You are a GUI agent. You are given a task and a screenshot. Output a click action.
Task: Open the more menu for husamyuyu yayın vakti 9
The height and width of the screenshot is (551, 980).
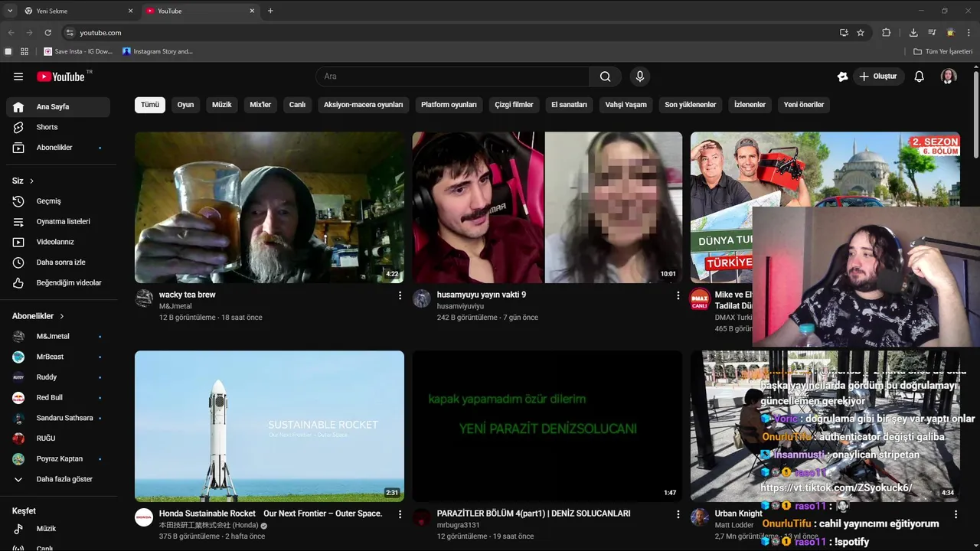[x=678, y=295]
